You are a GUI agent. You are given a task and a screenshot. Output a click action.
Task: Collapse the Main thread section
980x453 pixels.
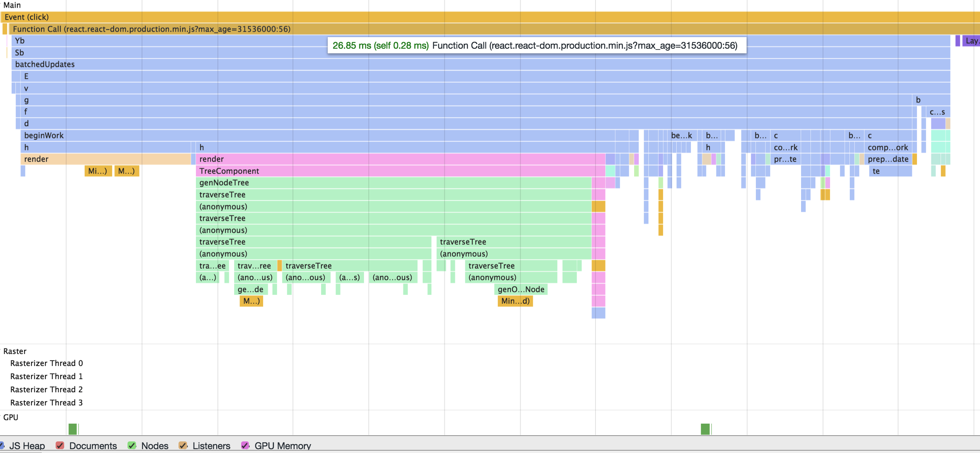[x=12, y=5]
